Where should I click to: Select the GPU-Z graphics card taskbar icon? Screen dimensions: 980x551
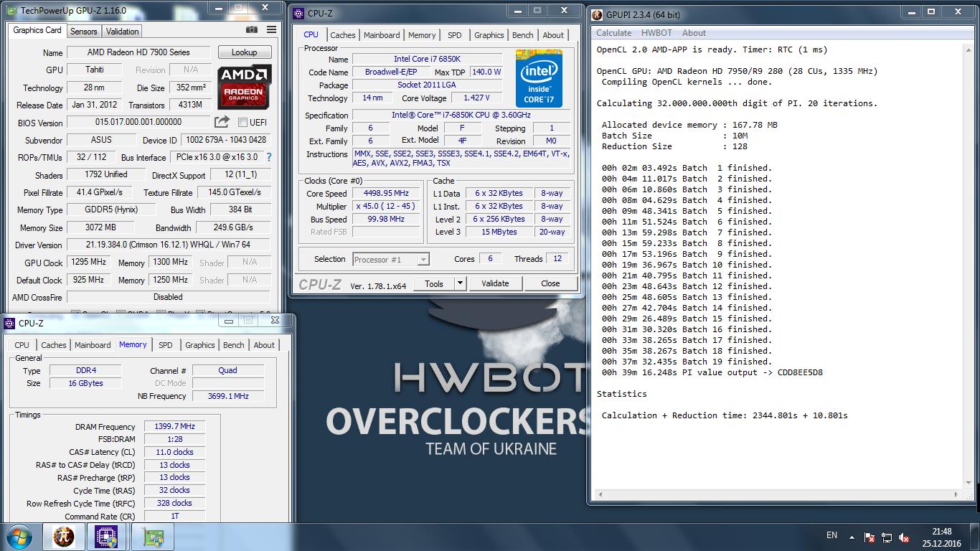click(153, 537)
